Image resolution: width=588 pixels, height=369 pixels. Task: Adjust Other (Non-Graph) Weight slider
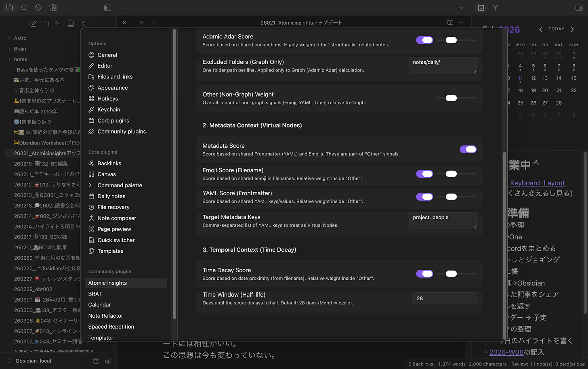[x=457, y=98]
